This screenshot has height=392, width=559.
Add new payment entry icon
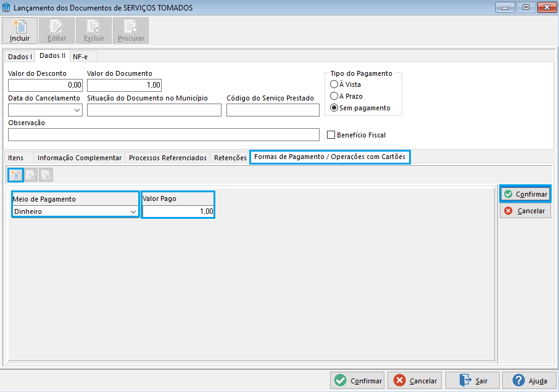pos(15,175)
